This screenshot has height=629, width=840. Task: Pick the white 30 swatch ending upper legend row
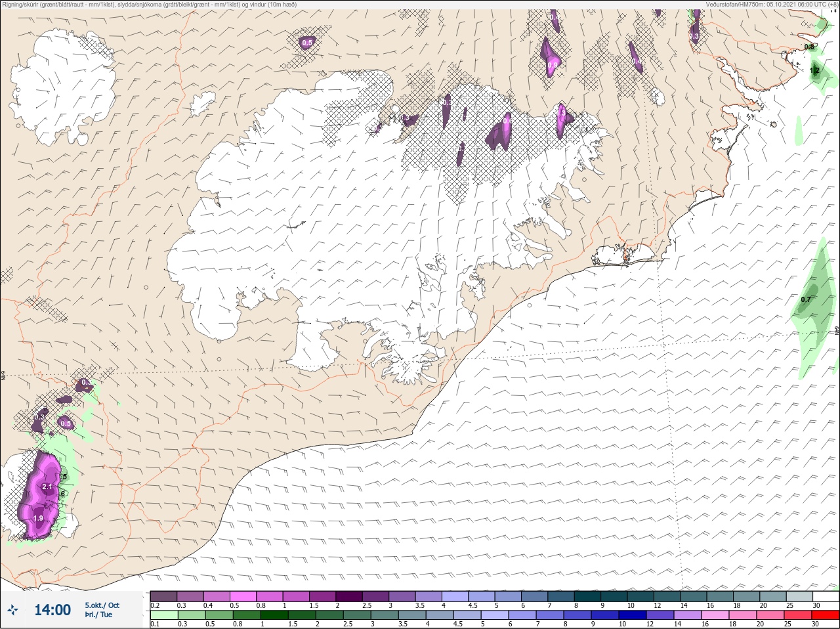click(826, 596)
